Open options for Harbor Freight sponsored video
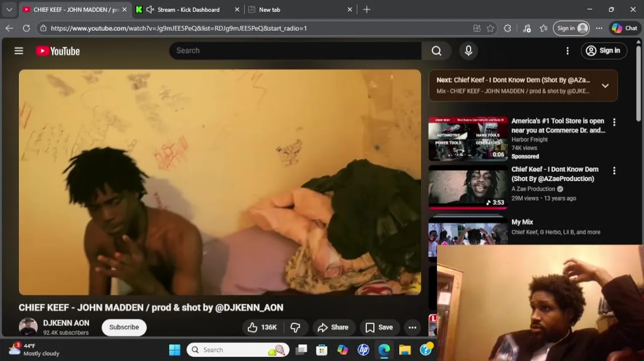Image resolution: width=644 pixels, height=361 pixels. click(614, 122)
